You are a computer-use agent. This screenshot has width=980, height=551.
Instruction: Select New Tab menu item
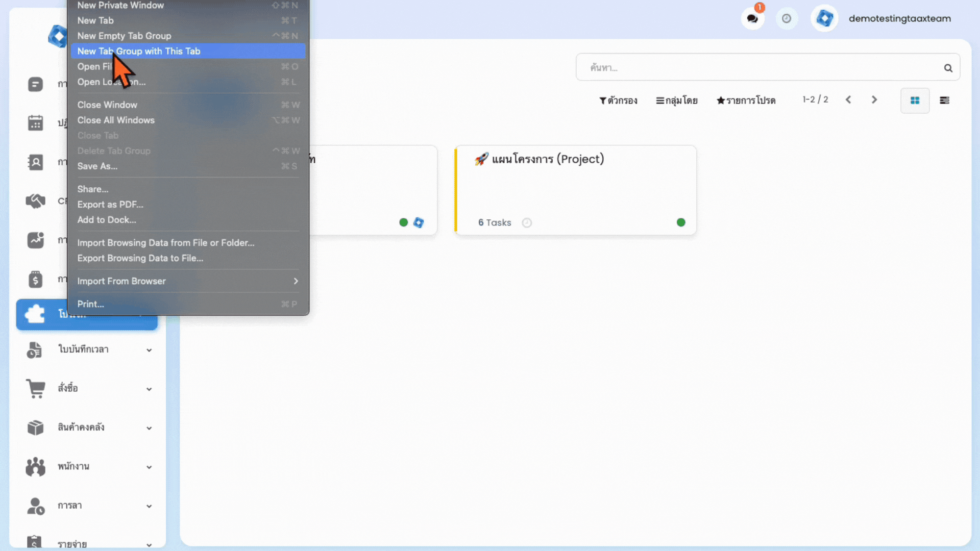(x=188, y=20)
